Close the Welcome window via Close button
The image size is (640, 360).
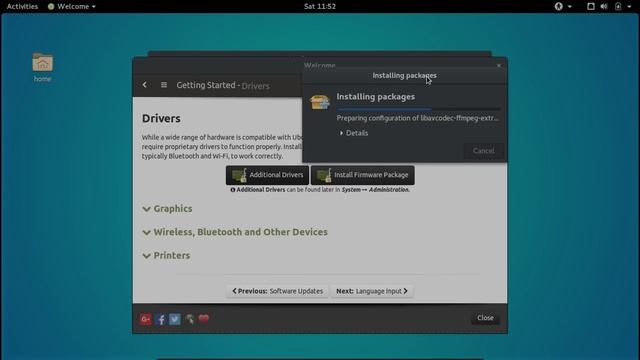(x=485, y=318)
